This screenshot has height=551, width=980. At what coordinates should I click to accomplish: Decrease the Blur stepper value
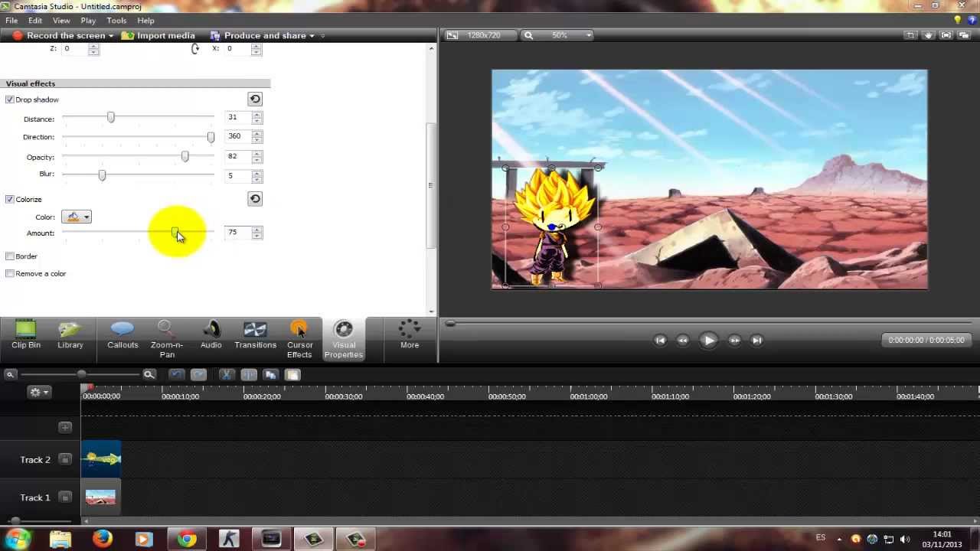[x=257, y=179]
